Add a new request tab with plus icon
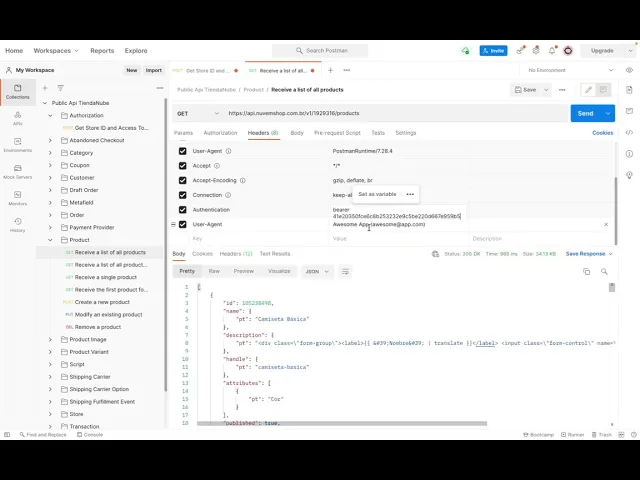 coord(331,70)
